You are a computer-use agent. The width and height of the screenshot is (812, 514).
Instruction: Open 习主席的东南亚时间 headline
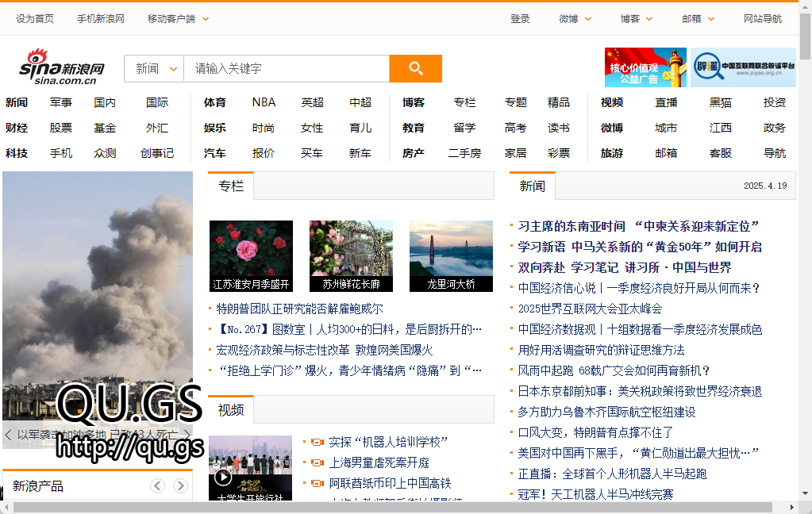tap(638, 226)
